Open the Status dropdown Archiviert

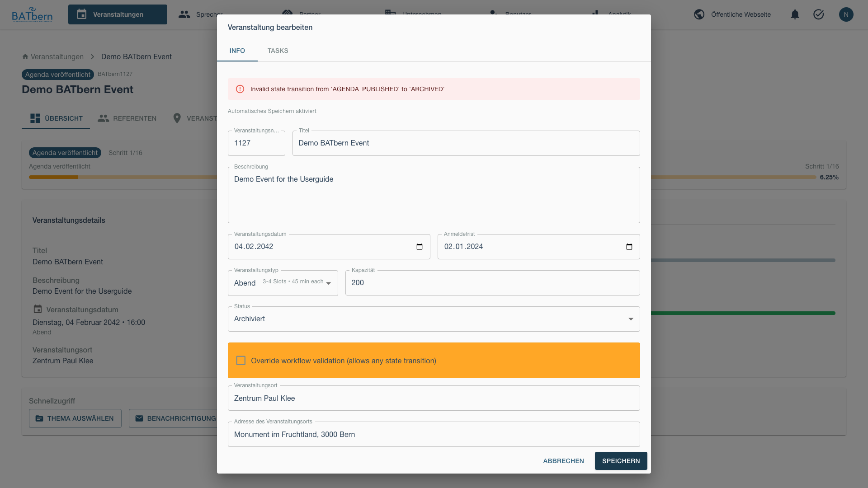click(x=434, y=319)
